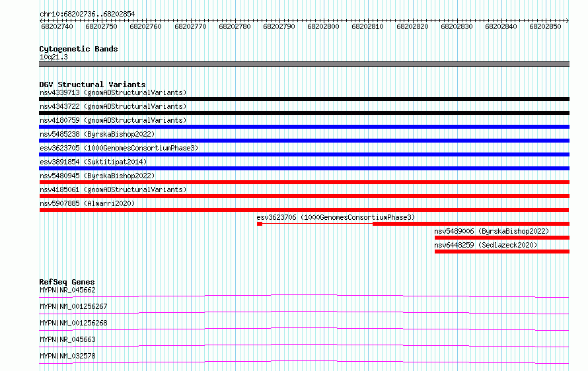588x371 pixels.
Task: Click ruler position 68202740
Action: 57,26
